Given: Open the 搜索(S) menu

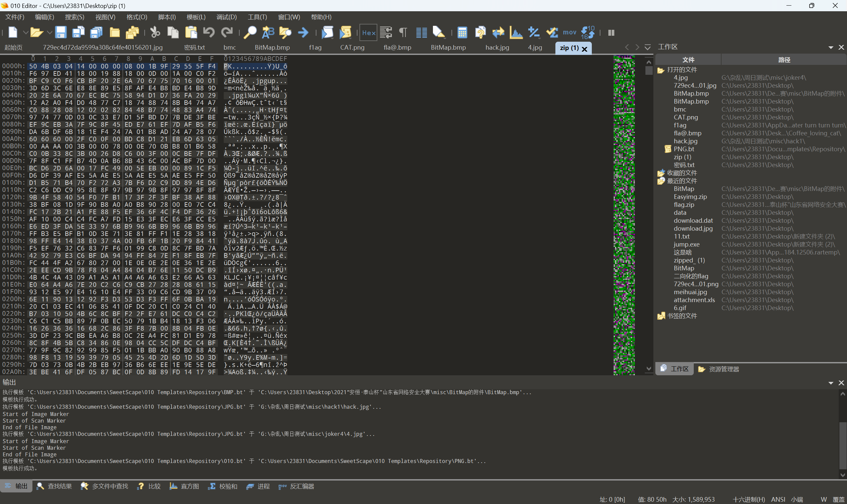Looking at the screenshot, I should [x=74, y=17].
